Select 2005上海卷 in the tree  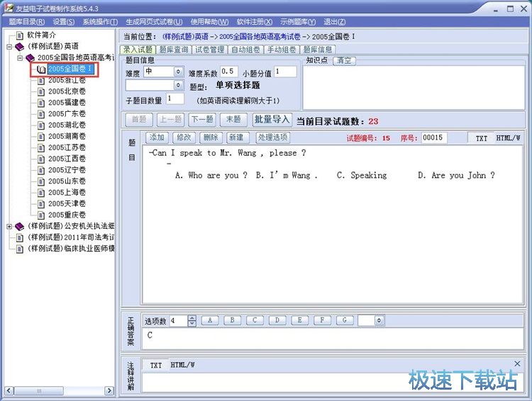coord(67,192)
